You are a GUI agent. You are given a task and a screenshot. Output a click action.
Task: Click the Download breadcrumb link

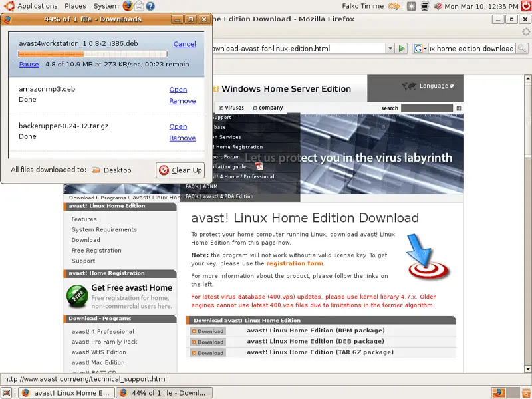pyautogui.click(x=82, y=198)
